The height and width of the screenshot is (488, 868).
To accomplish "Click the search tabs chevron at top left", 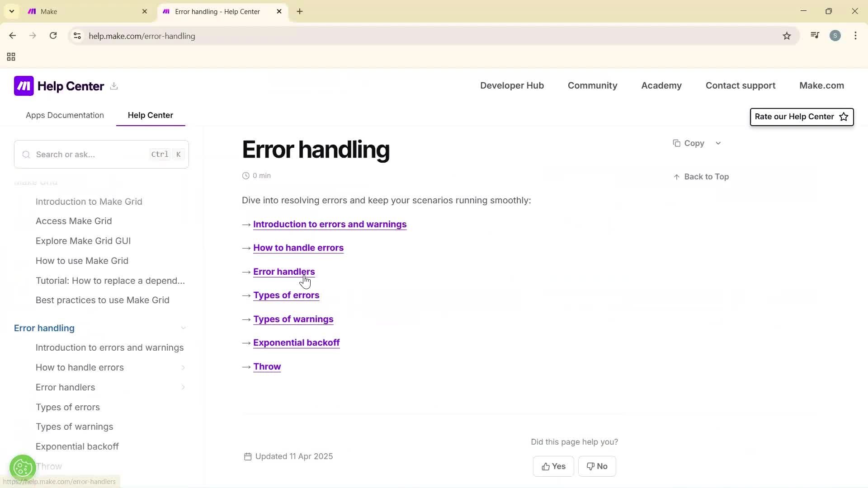I will [x=11, y=11].
